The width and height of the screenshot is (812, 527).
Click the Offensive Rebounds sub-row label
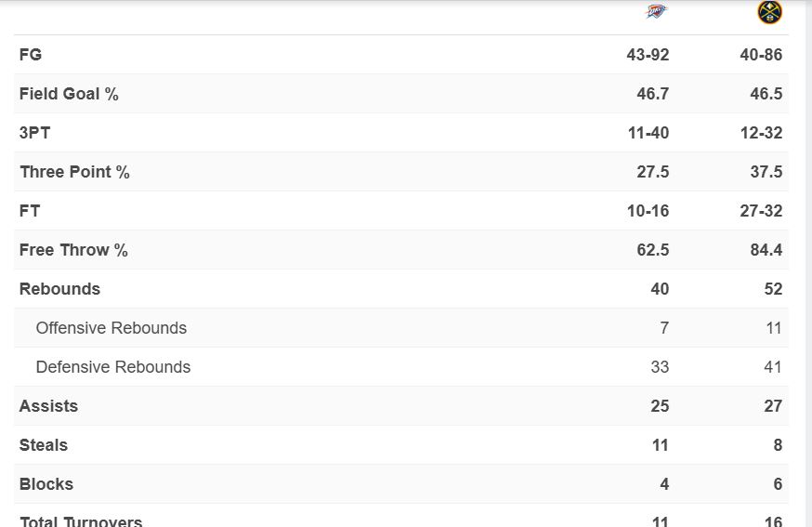pos(111,328)
